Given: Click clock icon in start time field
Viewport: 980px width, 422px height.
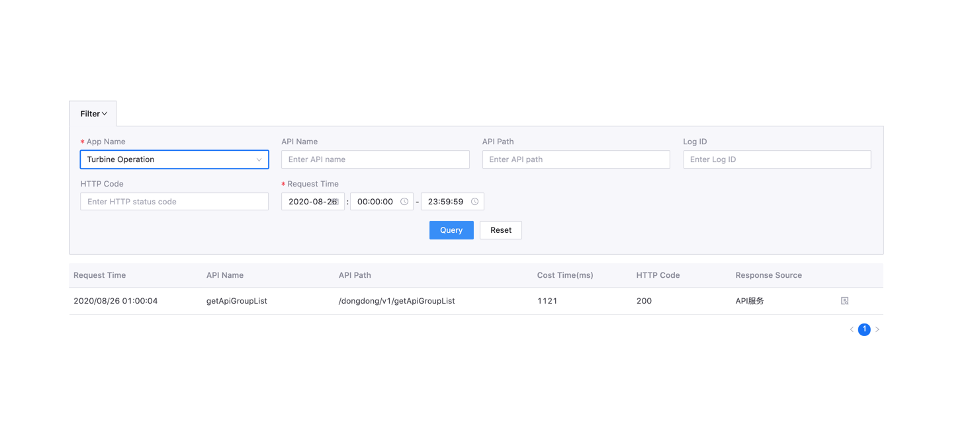Looking at the screenshot, I should click(x=404, y=202).
